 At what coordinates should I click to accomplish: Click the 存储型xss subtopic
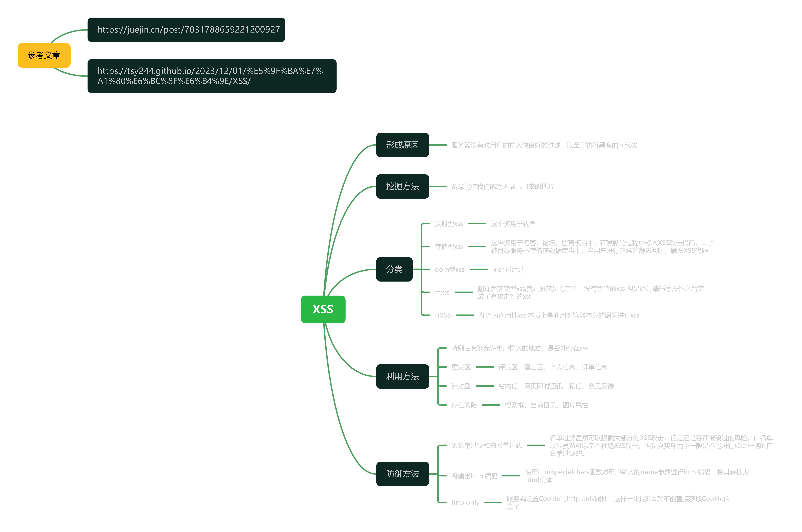click(449, 247)
